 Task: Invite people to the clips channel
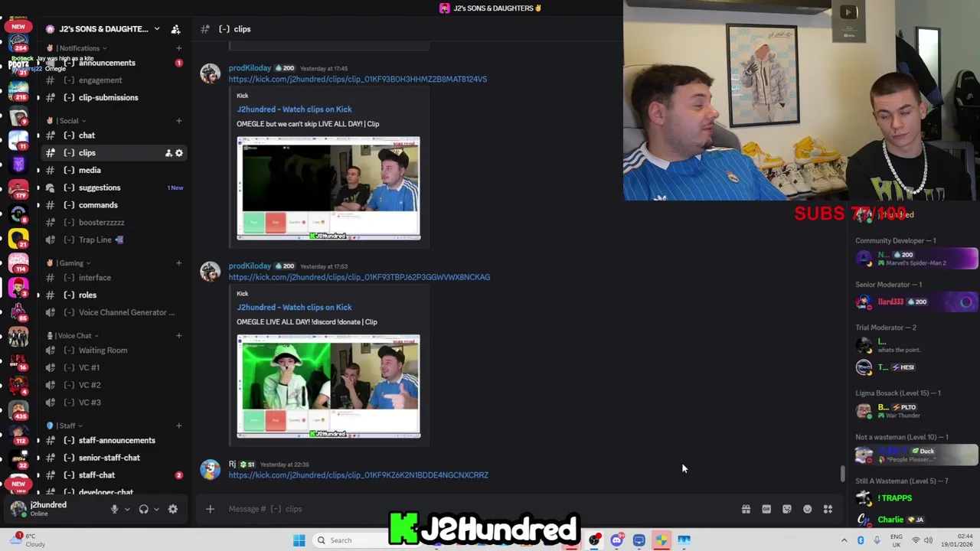click(168, 153)
